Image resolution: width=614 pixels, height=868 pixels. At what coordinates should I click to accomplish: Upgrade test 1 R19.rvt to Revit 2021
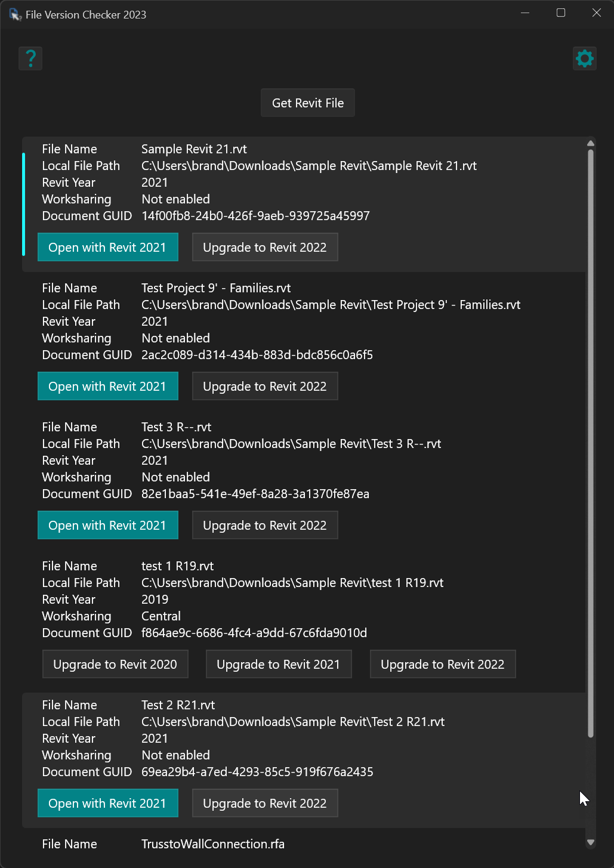coord(278,665)
